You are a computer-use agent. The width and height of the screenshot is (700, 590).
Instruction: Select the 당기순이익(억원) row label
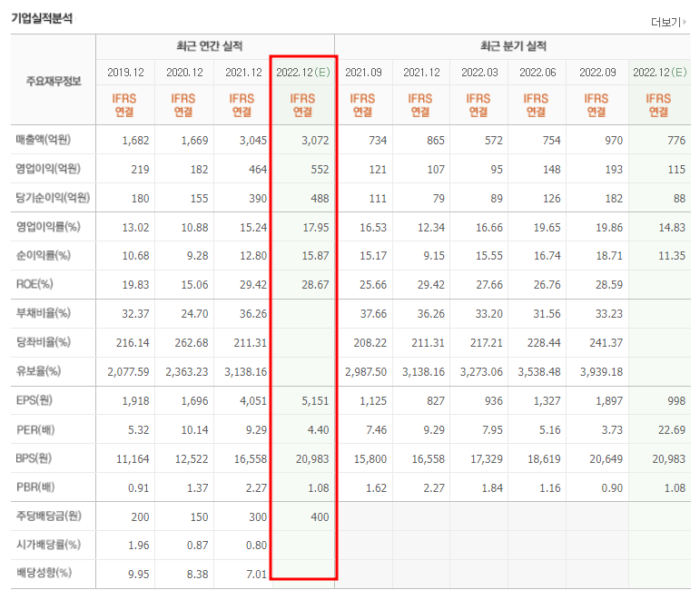(53, 198)
